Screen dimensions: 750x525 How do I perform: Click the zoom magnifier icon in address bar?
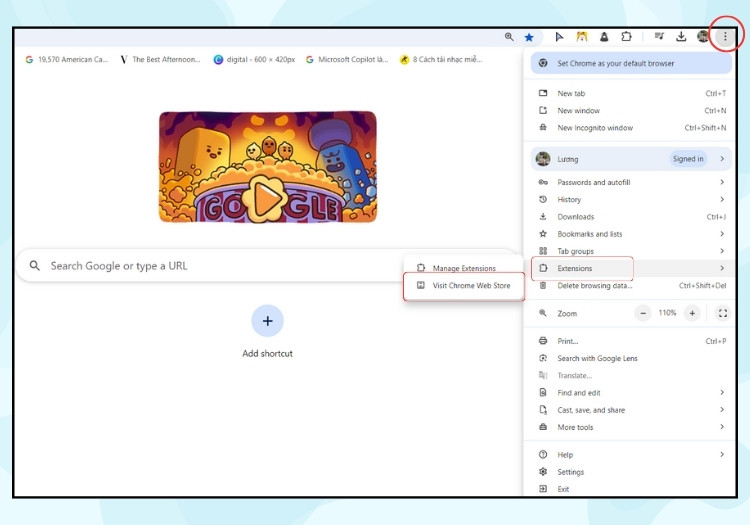point(509,37)
